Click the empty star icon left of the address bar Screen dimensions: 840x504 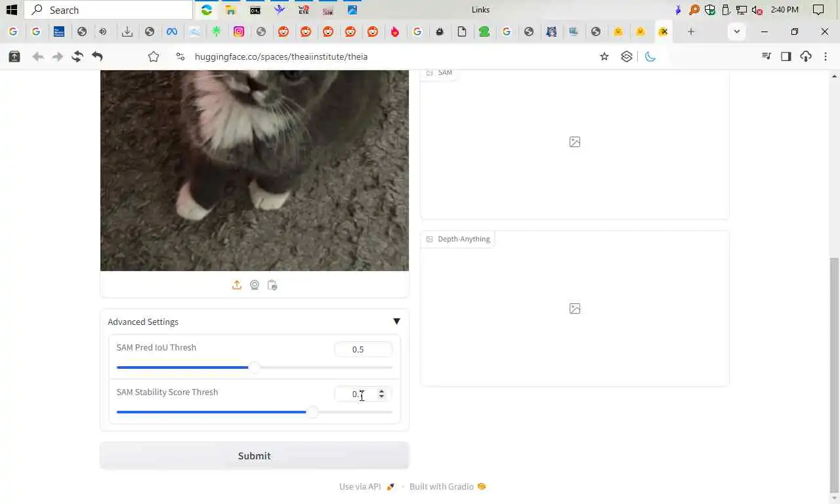(x=154, y=56)
